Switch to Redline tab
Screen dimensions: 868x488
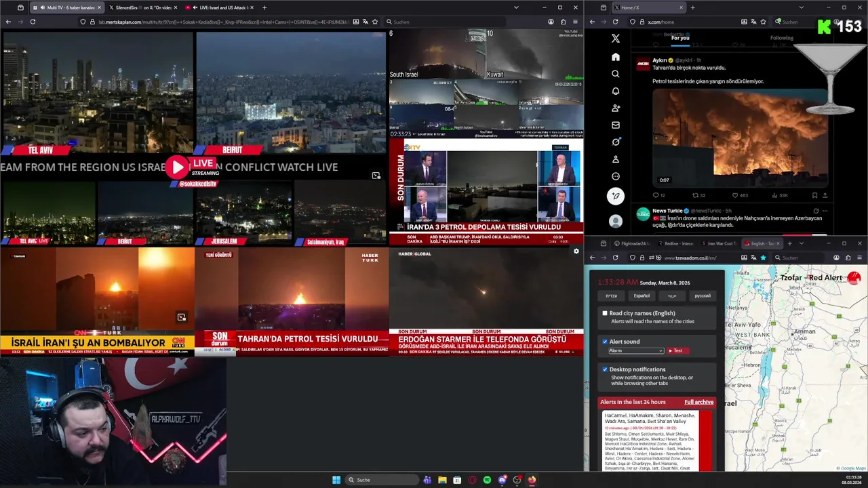[x=677, y=243]
